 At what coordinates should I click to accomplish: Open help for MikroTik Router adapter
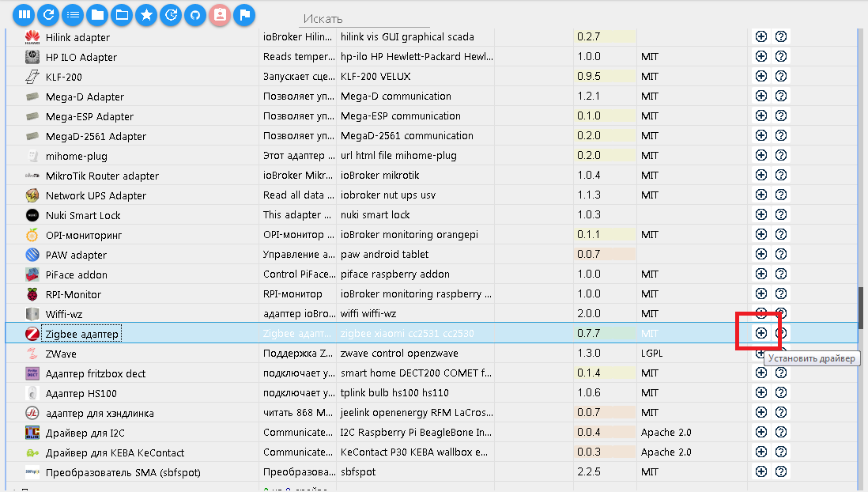(x=781, y=175)
